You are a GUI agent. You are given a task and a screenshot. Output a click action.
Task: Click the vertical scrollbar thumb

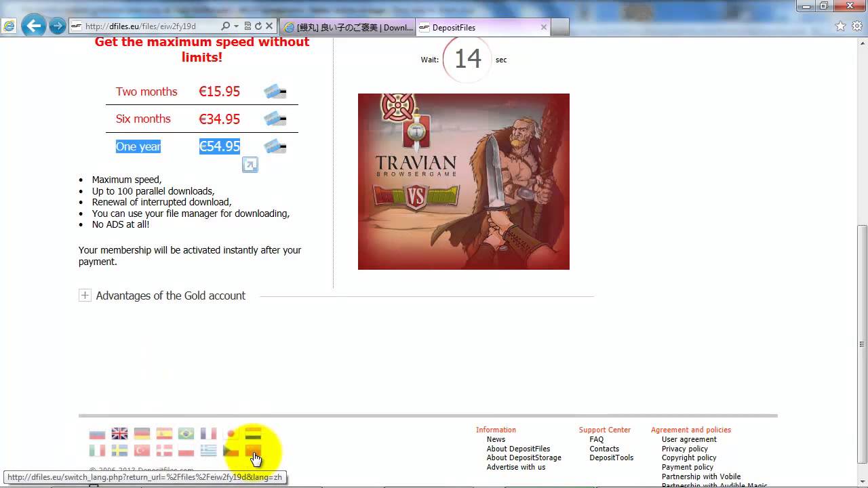pyautogui.click(x=863, y=346)
